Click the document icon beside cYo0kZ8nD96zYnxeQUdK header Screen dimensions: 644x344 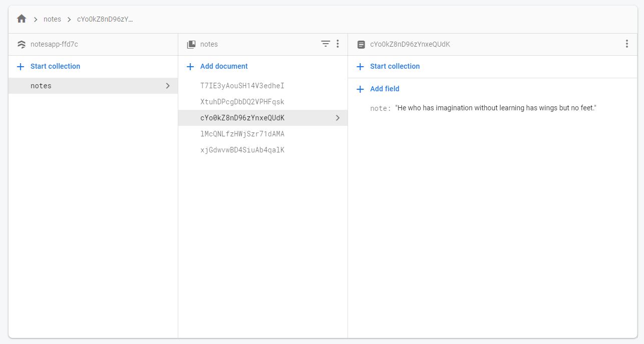361,44
